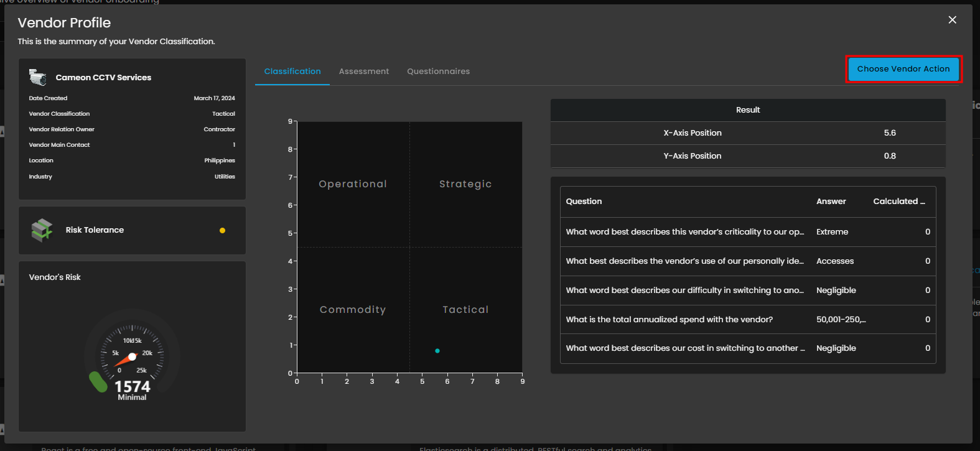The height and width of the screenshot is (451, 980).
Task: Click the Strategic quadrant label
Action: pos(465,184)
